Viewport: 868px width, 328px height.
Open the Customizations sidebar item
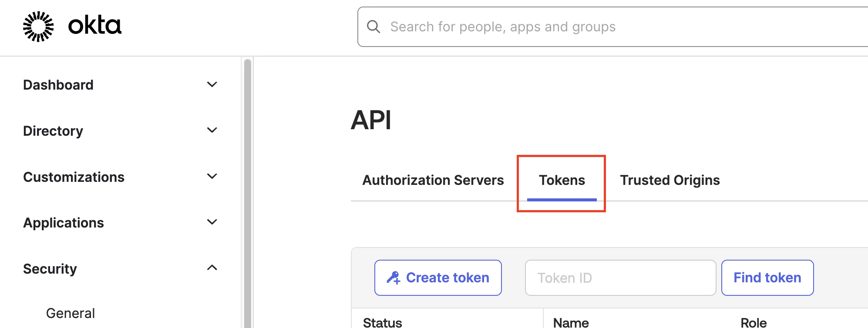(74, 177)
